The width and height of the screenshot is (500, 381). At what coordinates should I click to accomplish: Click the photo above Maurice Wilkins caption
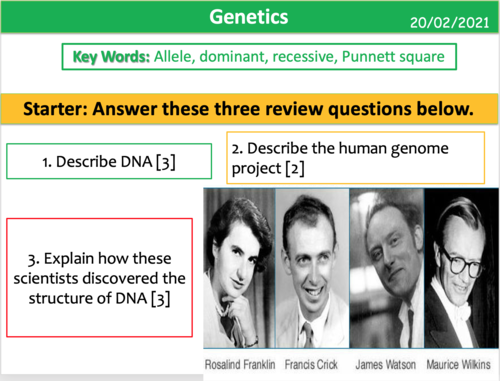(x=461, y=268)
